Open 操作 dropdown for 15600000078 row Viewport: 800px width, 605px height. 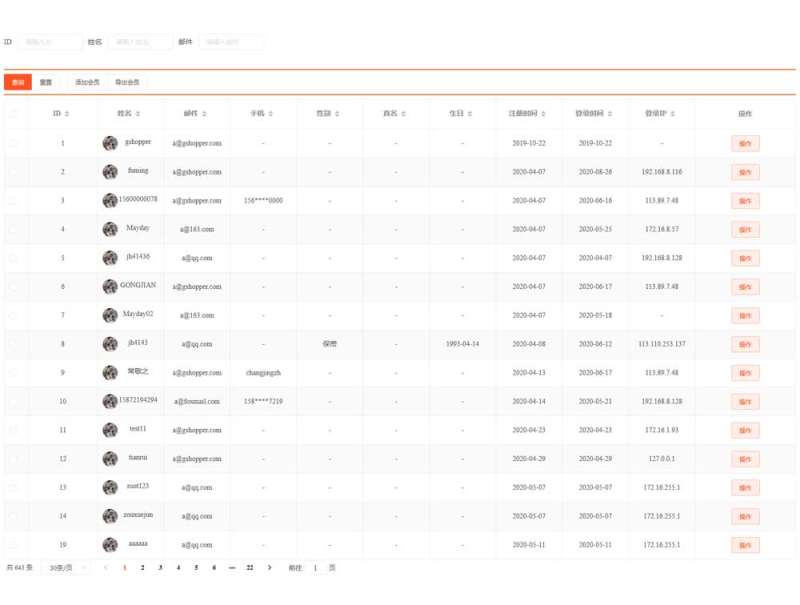point(745,201)
